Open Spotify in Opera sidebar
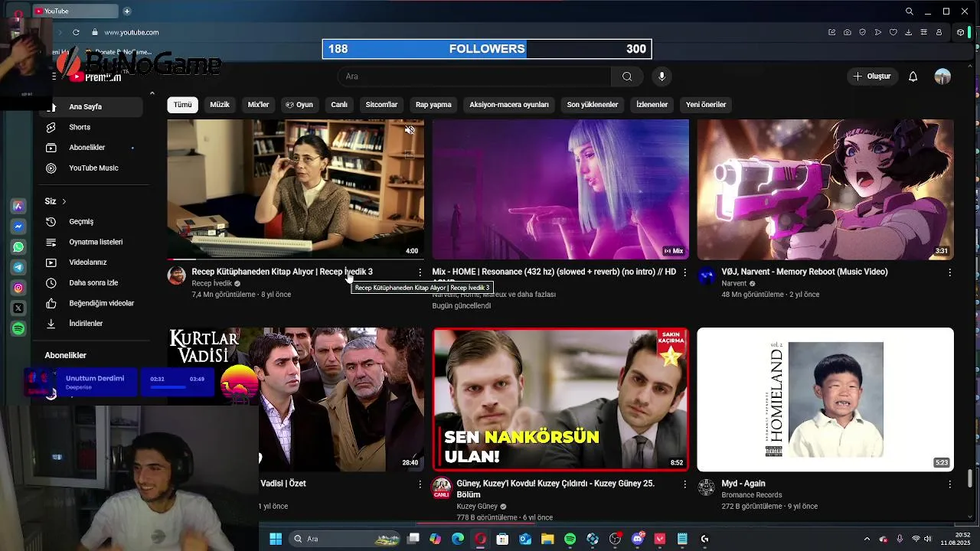The height and width of the screenshot is (551, 980). pos(18,328)
